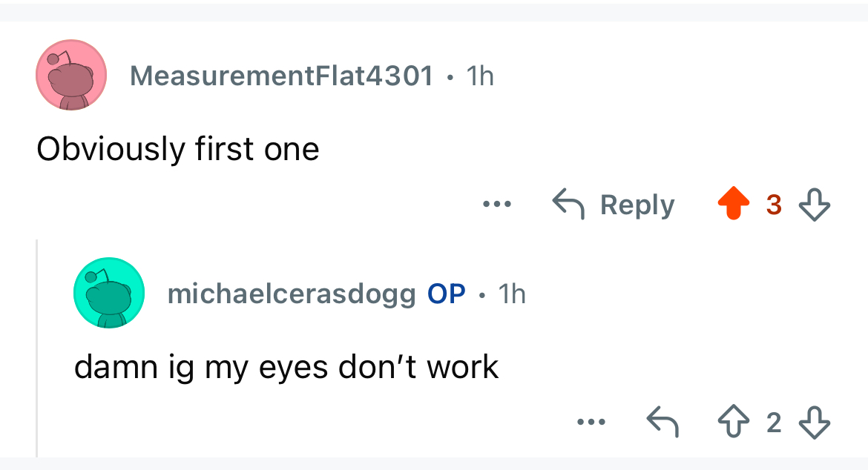Click the blue OP badge

[447, 294]
